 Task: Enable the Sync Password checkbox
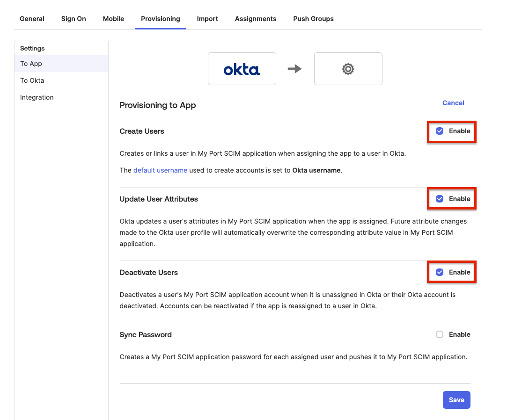coord(440,334)
